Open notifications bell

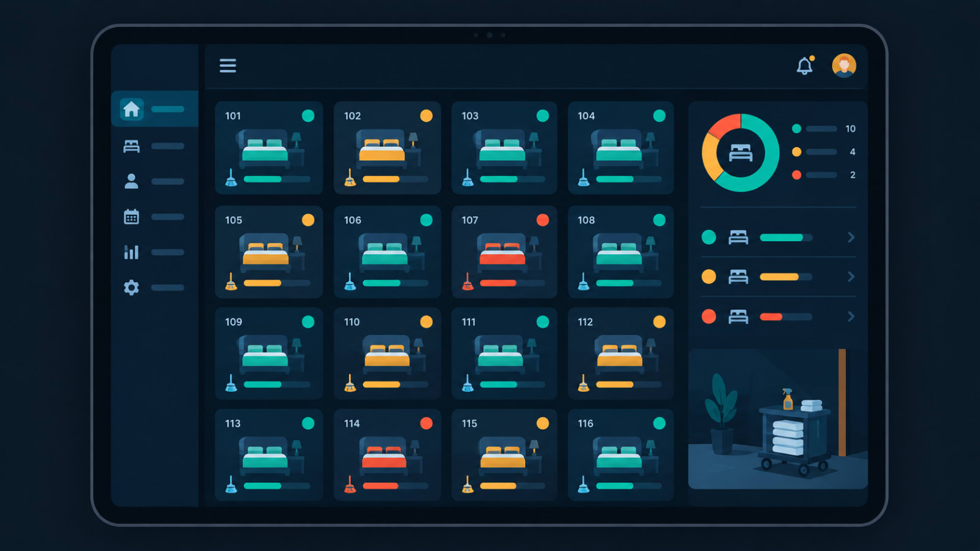[805, 66]
